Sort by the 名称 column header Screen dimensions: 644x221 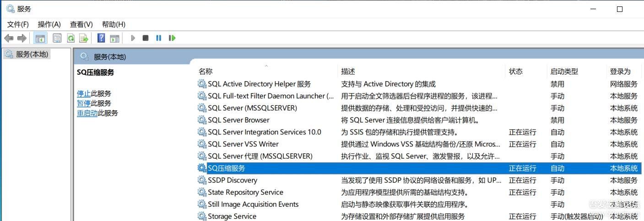click(x=206, y=72)
